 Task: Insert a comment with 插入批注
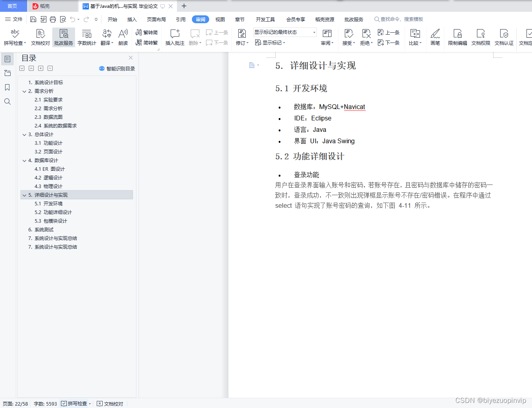tap(174, 37)
